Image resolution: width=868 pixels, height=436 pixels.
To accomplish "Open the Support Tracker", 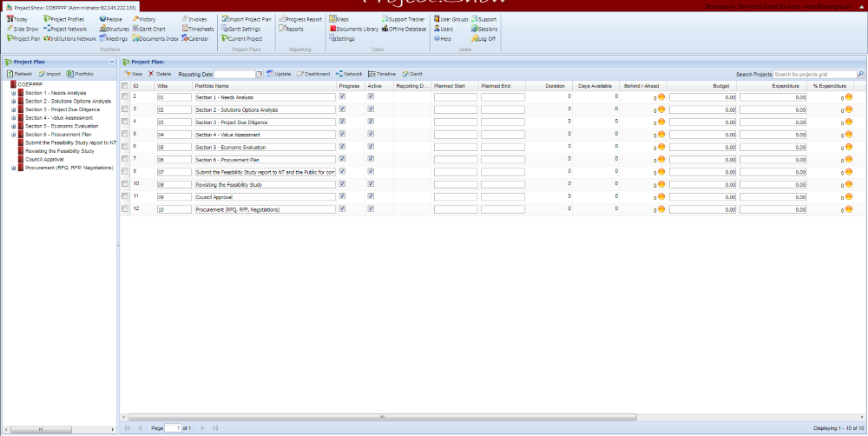I will (x=403, y=19).
